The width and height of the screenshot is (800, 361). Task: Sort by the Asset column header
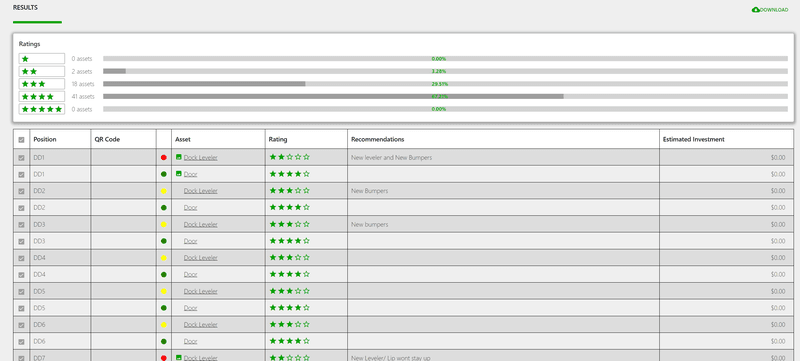182,139
